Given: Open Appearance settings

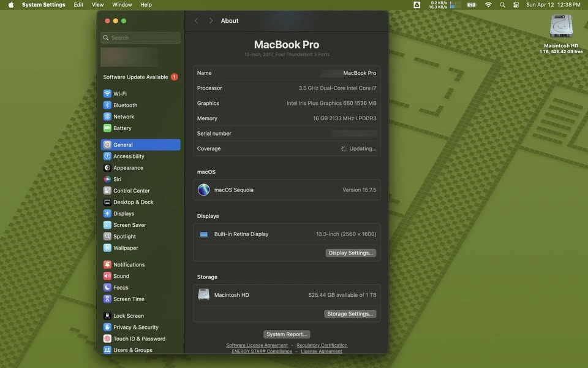Looking at the screenshot, I should coord(140,168).
